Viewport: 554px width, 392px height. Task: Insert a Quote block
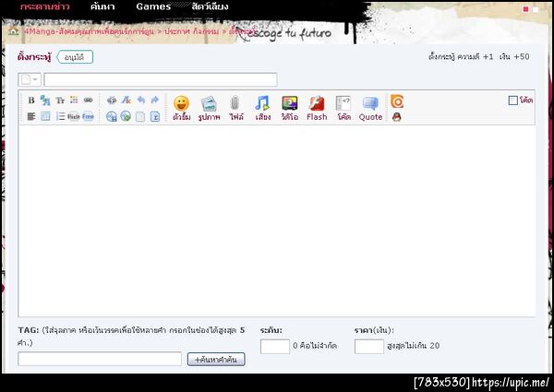[x=370, y=108]
